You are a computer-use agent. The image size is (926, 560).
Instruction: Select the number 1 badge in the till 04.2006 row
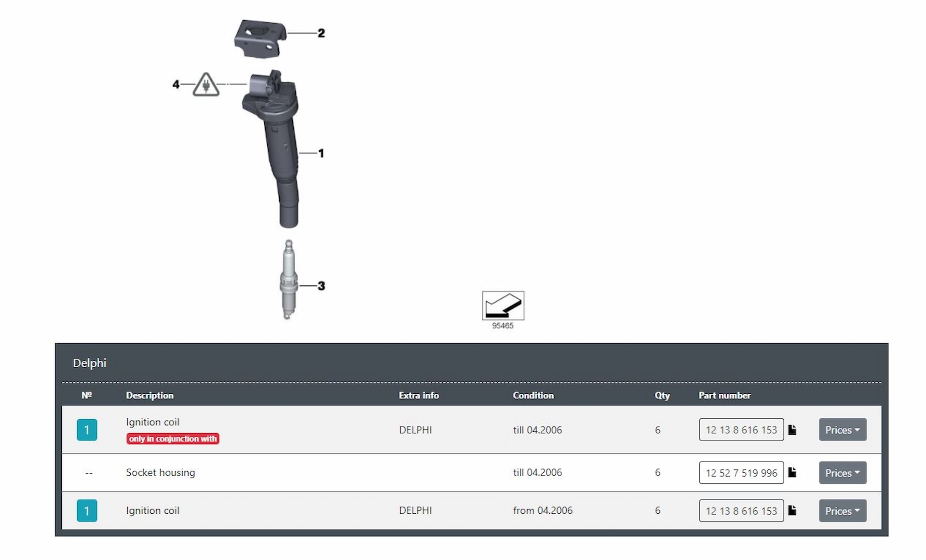[x=87, y=429]
